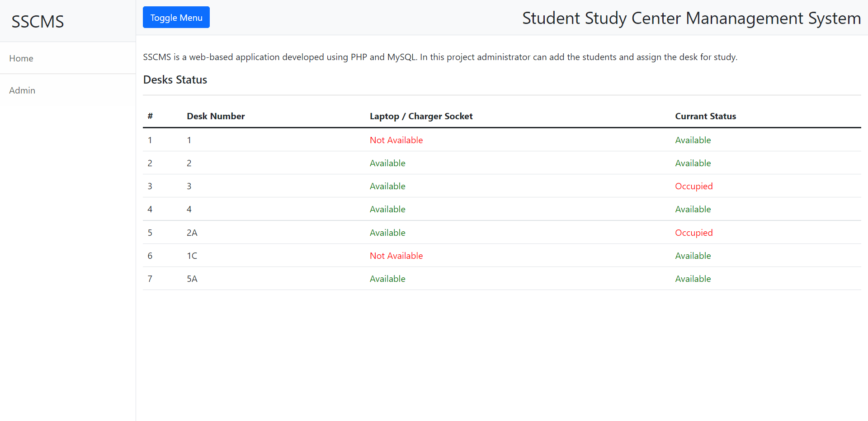Viewport: 868px width, 421px height.
Task: Click the Toggle Menu button
Action: pos(176,17)
